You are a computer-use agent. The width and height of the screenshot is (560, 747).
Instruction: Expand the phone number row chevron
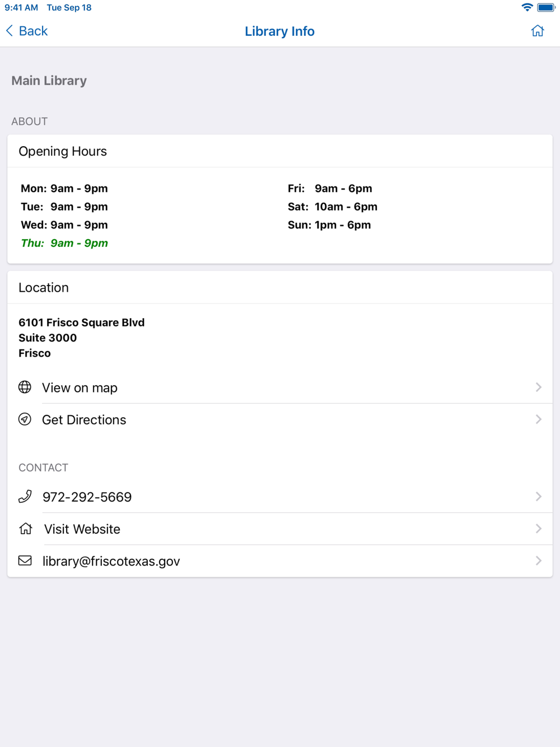(x=538, y=496)
